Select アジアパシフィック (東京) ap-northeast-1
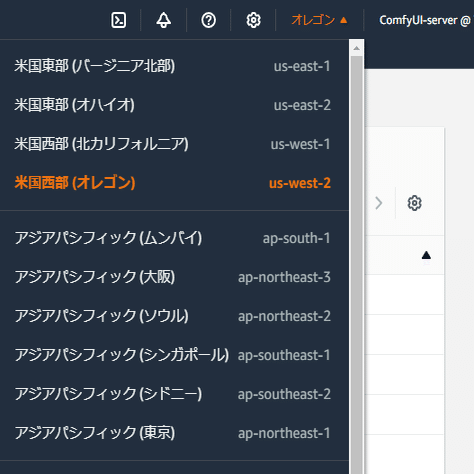This screenshot has height=474, width=474. tap(172, 433)
